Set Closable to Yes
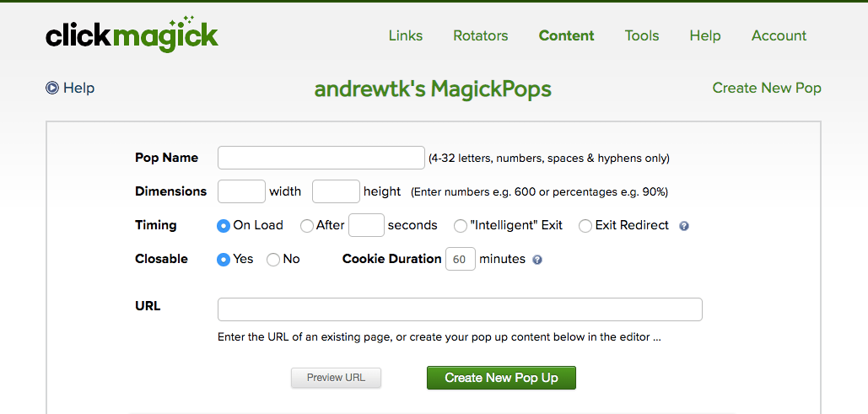The image size is (868, 414). tap(224, 260)
